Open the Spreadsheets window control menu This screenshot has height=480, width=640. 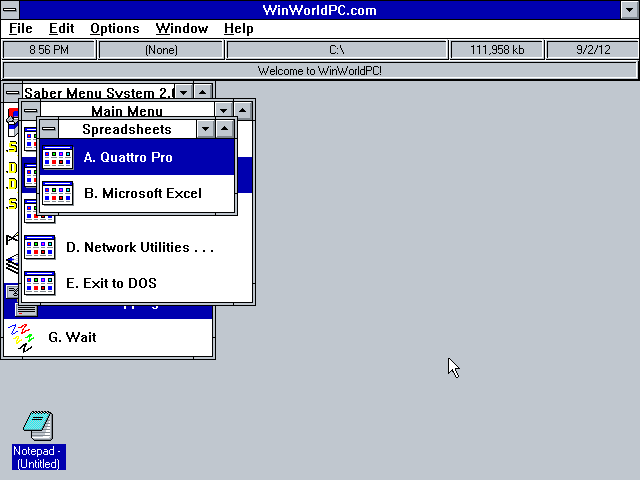click(49, 129)
